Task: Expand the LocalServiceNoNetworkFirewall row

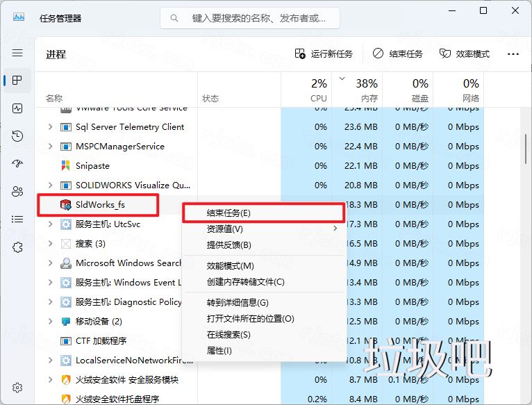Action: (50, 360)
